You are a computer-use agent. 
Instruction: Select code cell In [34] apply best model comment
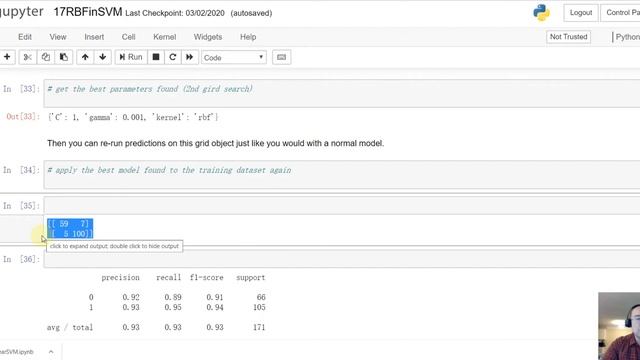click(342, 174)
